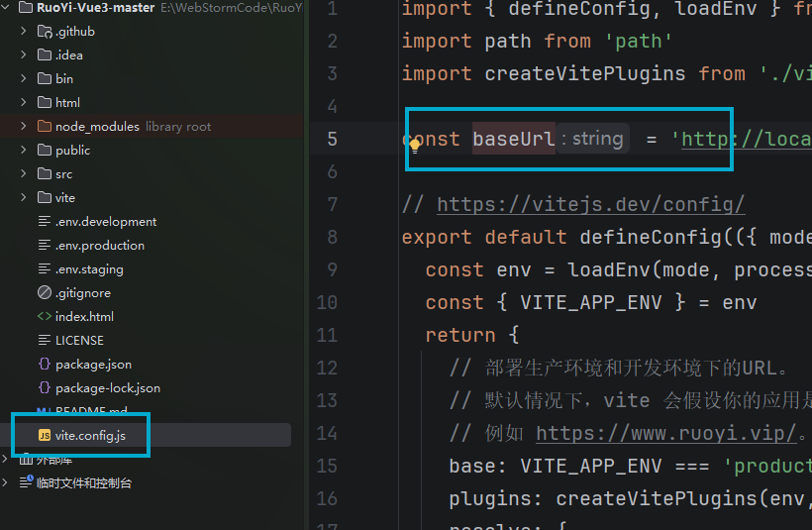Click the .gitignore file icon
Image resolution: width=812 pixels, height=530 pixels.
pos(45,292)
